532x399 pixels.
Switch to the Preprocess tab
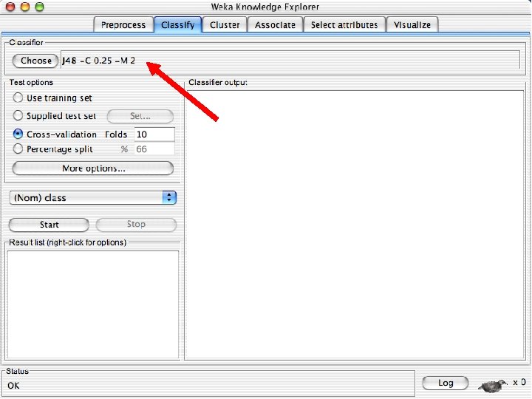coord(123,25)
